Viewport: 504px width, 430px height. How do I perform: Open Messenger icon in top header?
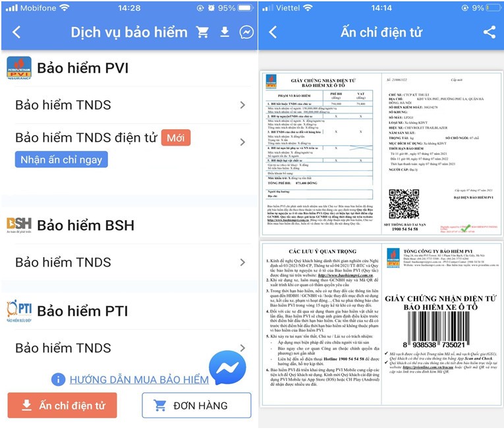point(246,32)
